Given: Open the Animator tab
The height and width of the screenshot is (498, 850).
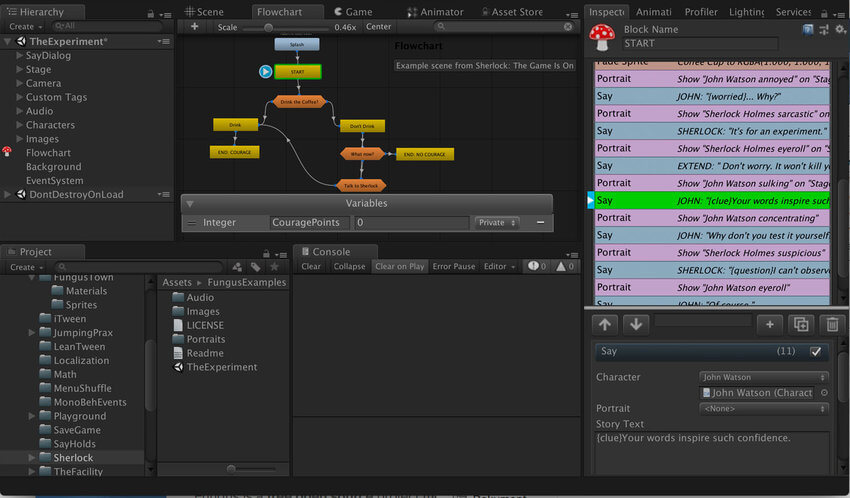Looking at the screenshot, I should tap(435, 12).
